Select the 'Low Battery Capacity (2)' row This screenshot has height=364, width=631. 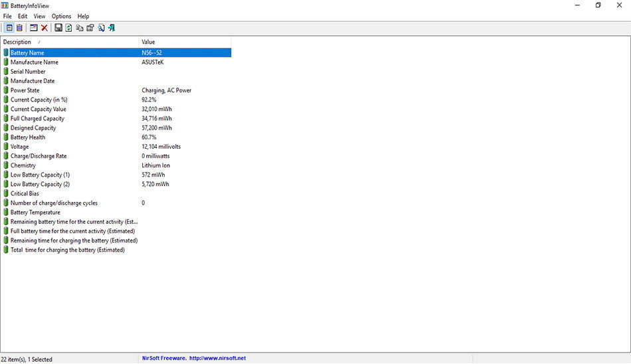point(117,184)
